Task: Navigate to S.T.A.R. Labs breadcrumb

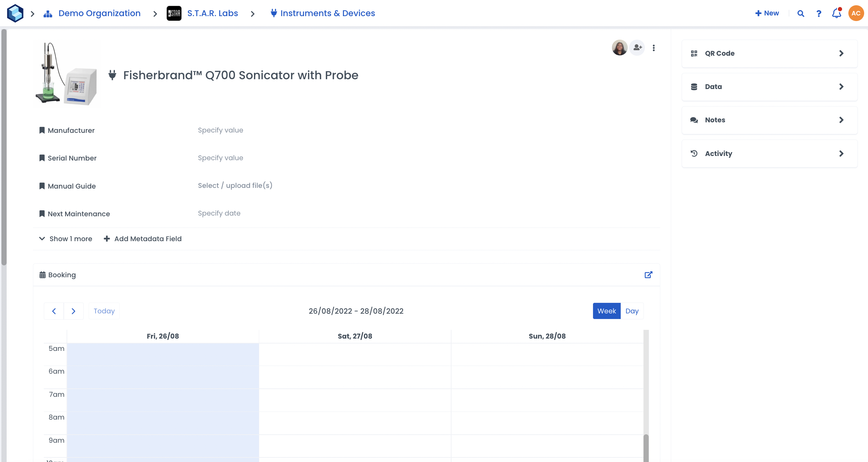Action: pos(212,13)
